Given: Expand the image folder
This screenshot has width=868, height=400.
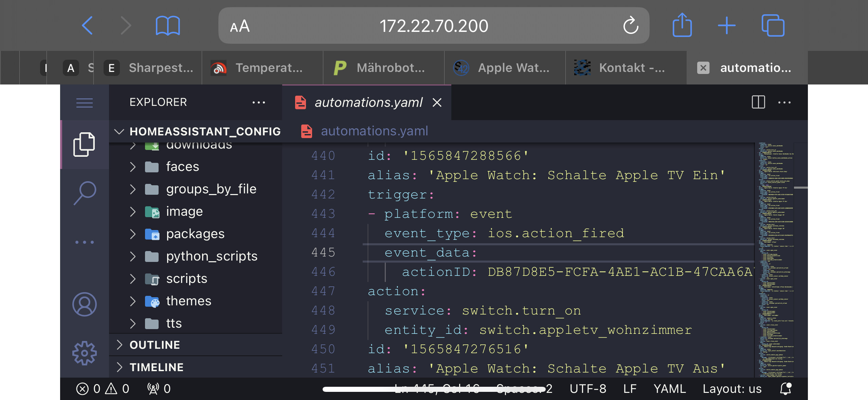Looking at the screenshot, I should click(133, 212).
